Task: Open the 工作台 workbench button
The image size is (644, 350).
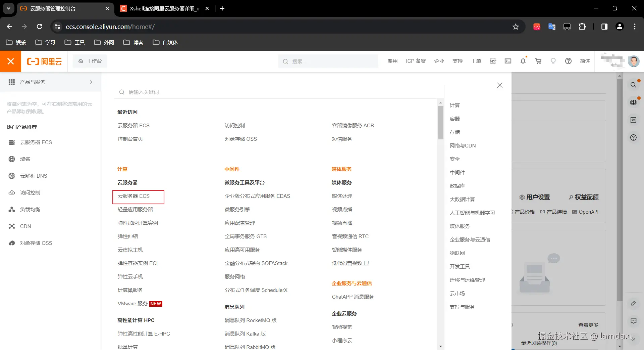Action: [90, 61]
